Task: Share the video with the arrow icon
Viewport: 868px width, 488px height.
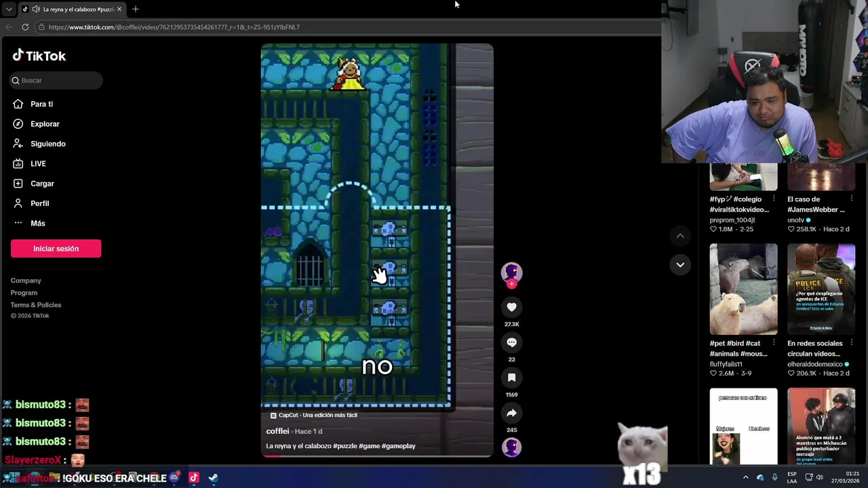Action: click(x=511, y=413)
